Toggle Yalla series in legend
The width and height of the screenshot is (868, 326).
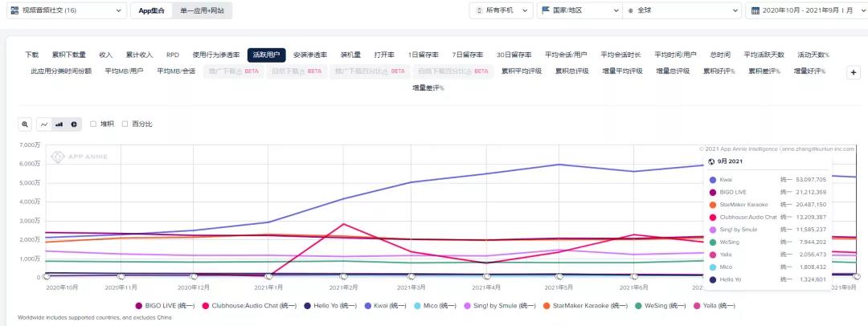coord(713,305)
